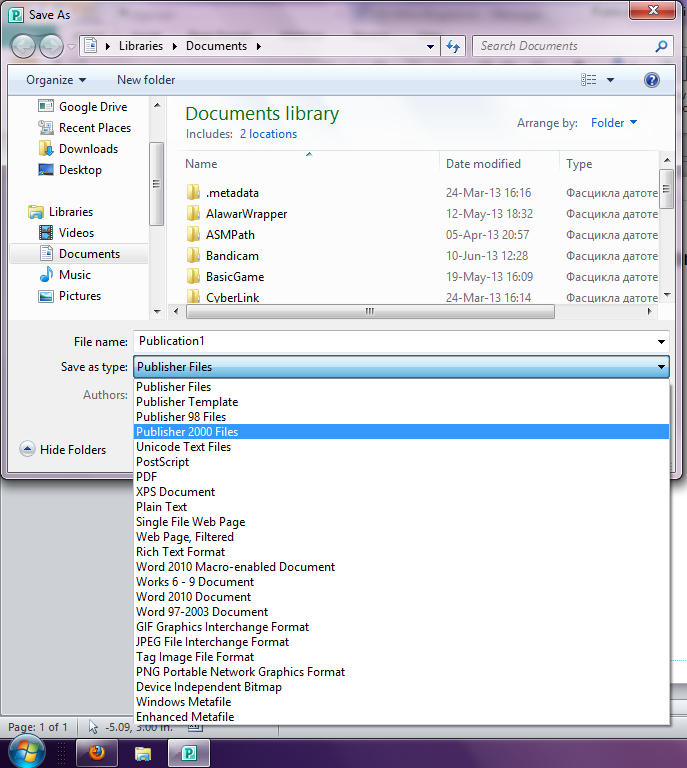Click the New folder button
The height and width of the screenshot is (768, 687).
145,80
